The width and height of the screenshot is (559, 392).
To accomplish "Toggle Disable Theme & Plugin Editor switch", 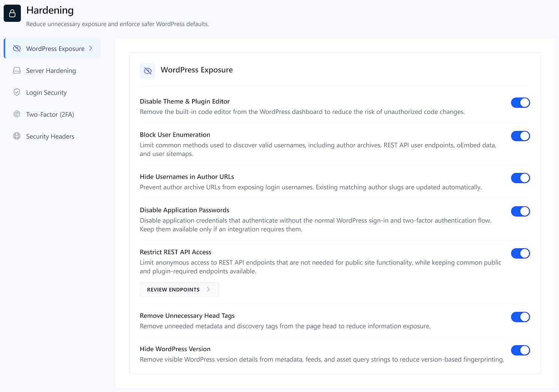I will [520, 103].
